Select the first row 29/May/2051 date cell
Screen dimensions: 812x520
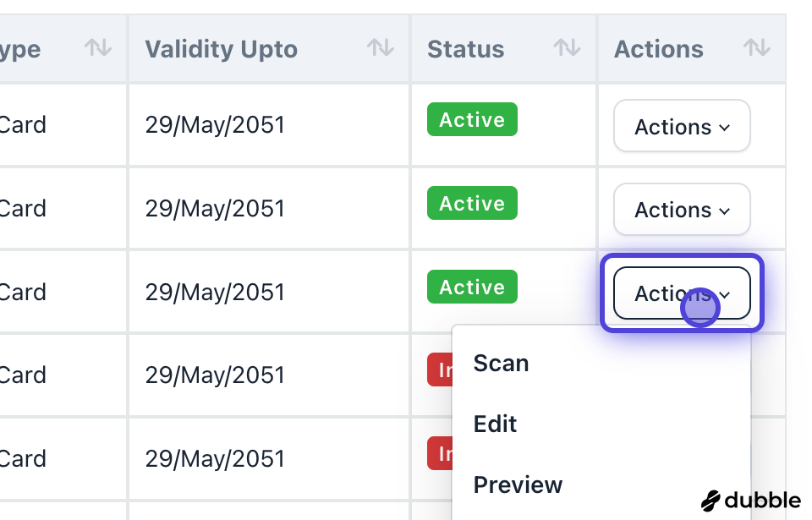[x=215, y=125]
